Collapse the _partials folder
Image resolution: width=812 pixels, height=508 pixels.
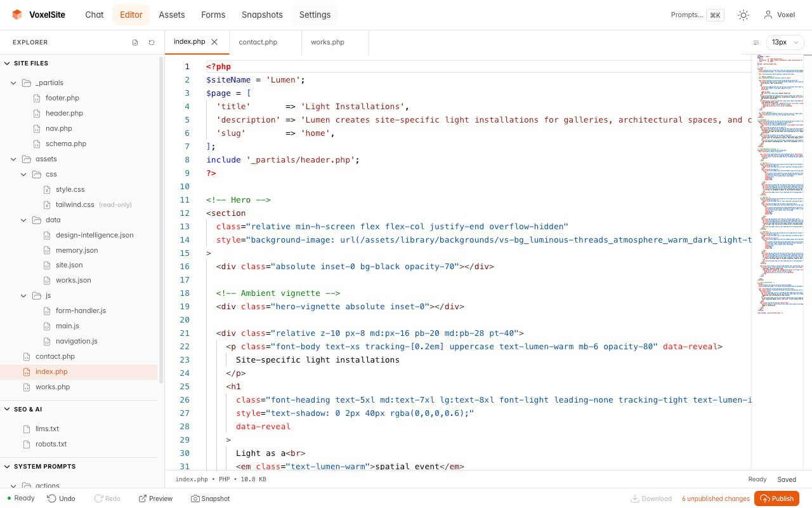click(x=13, y=83)
